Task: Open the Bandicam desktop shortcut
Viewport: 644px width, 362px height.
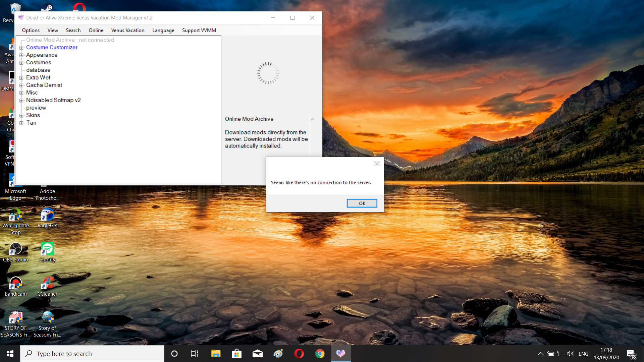Action: [x=15, y=284]
